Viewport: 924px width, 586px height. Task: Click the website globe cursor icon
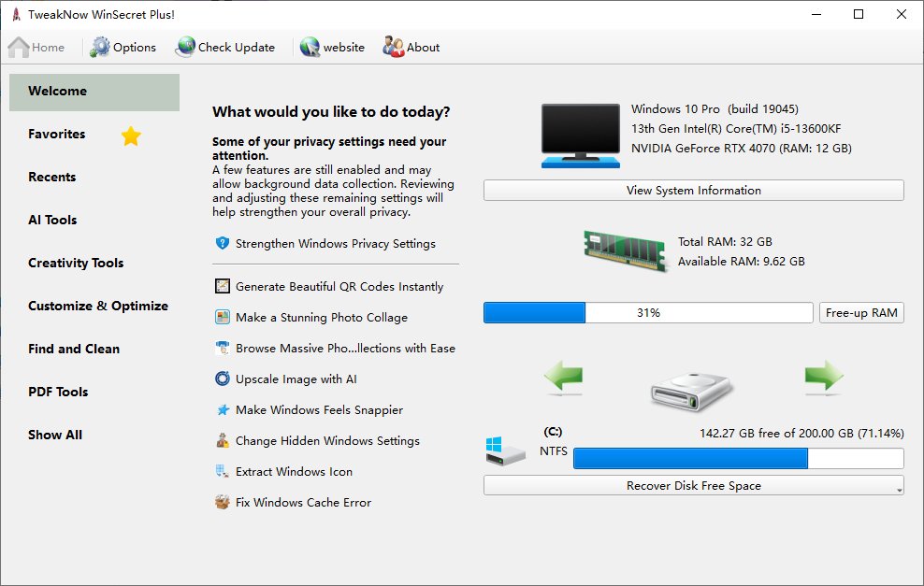pos(310,47)
